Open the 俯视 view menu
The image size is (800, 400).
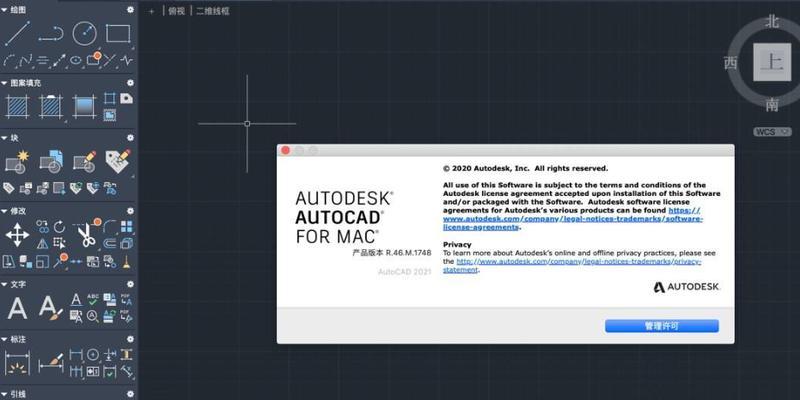[x=176, y=11]
